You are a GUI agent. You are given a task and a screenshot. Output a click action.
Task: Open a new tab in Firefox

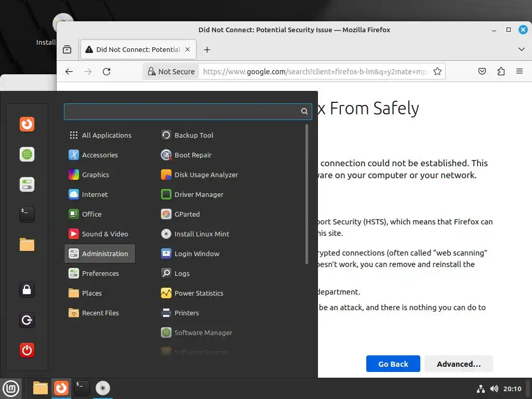click(x=207, y=50)
